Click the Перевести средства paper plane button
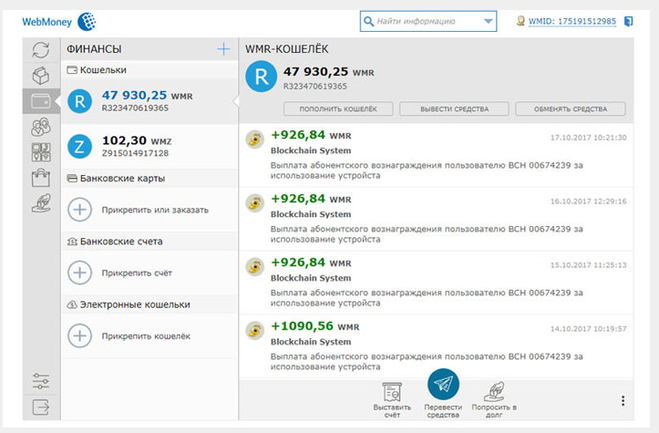Screen dimensions: 659x433 pos(443,384)
